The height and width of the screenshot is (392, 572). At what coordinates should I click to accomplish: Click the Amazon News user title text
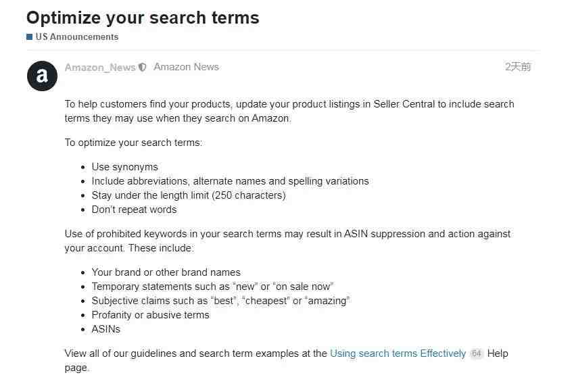[x=186, y=67]
